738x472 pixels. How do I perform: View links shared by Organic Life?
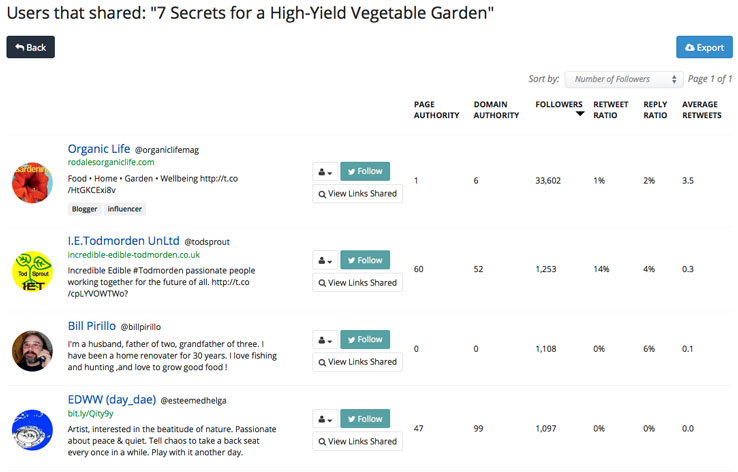pos(357,194)
